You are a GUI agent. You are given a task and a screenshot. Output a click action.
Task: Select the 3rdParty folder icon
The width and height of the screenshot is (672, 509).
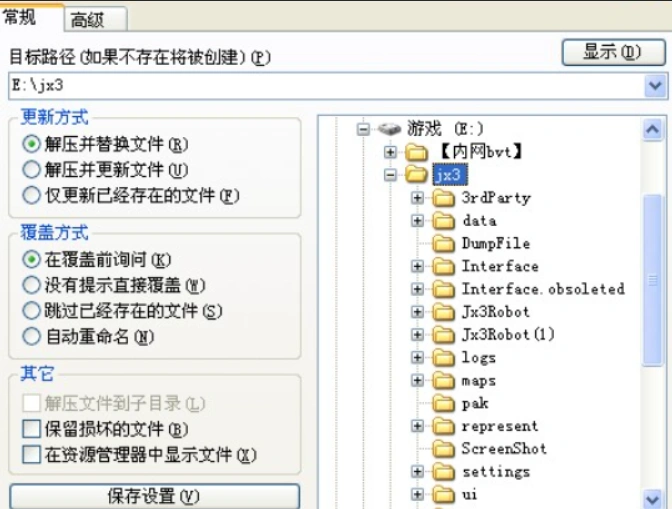click(x=444, y=198)
